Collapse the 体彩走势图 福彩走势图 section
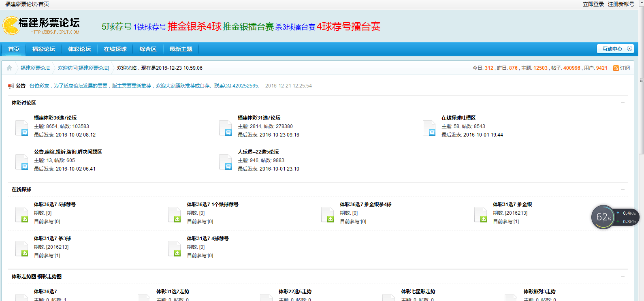The image size is (644, 301). pos(623,276)
